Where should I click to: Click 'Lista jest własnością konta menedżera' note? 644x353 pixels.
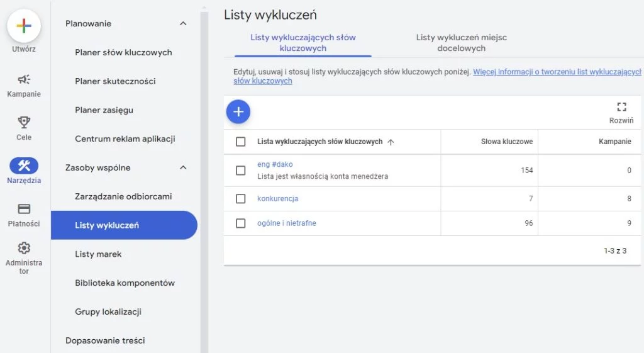[x=323, y=176]
